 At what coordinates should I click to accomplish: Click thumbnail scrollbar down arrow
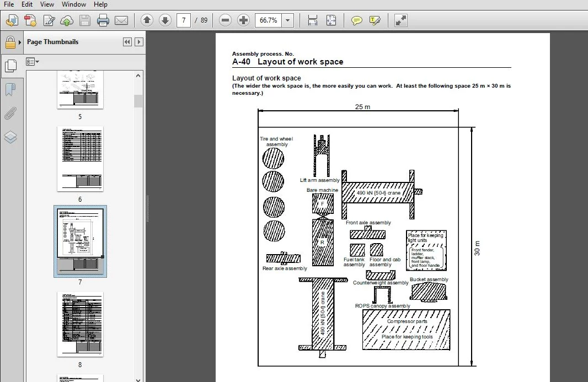(x=138, y=379)
